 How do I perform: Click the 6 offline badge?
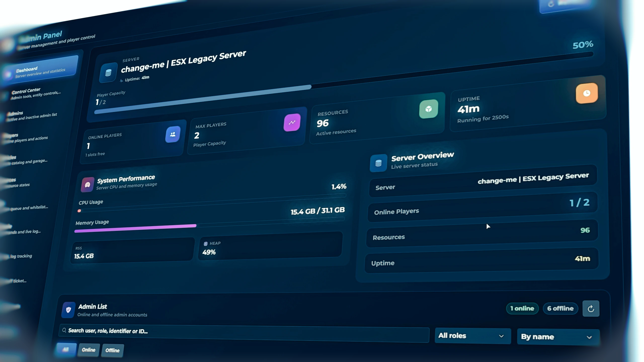560,308
